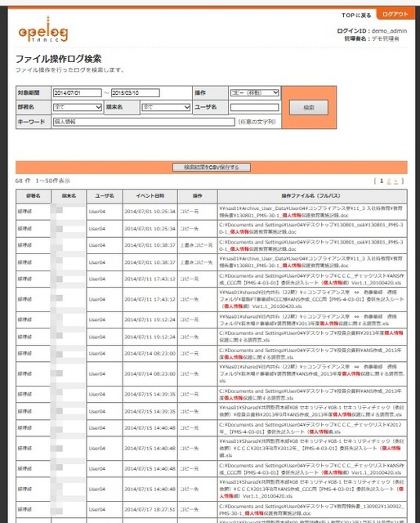Select コピー元 cell at 2014/07/15 14:39:35
The image size is (420, 523).
click(x=198, y=394)
